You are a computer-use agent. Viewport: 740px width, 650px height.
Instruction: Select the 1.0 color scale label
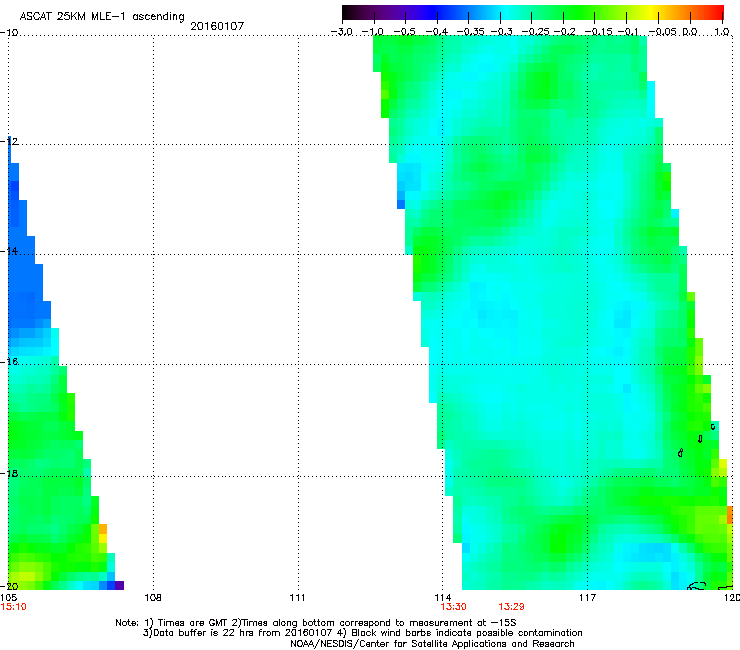(x=722, y=32)
